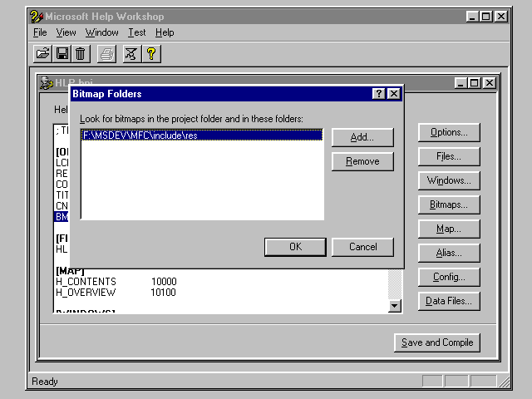Click the yellow question mark Help icon
Image resolution: width=532 pixels, height=399 pixels.
pyautogui.click(x=151, y=54)
